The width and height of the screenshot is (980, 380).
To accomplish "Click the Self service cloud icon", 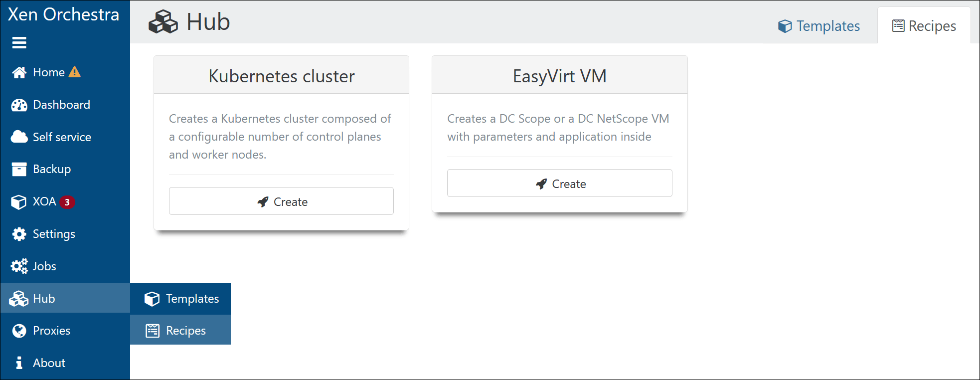I will click(19, 137).
